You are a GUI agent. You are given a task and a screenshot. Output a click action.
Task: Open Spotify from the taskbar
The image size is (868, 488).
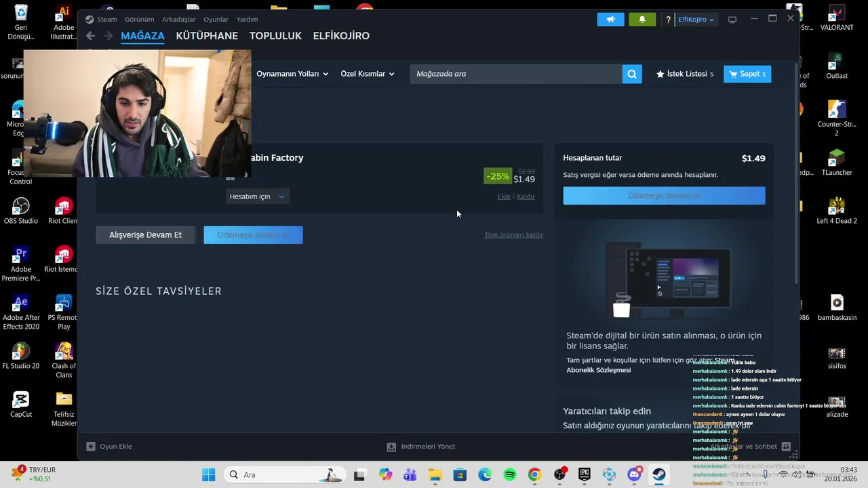(x=510, y=474)
